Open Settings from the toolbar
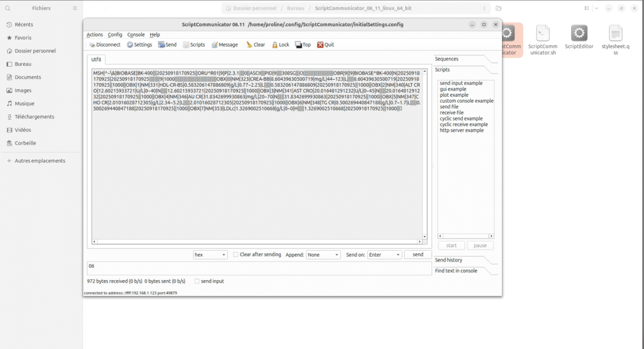644x349 pixels. pyautogui.click(x=139, y=45)
